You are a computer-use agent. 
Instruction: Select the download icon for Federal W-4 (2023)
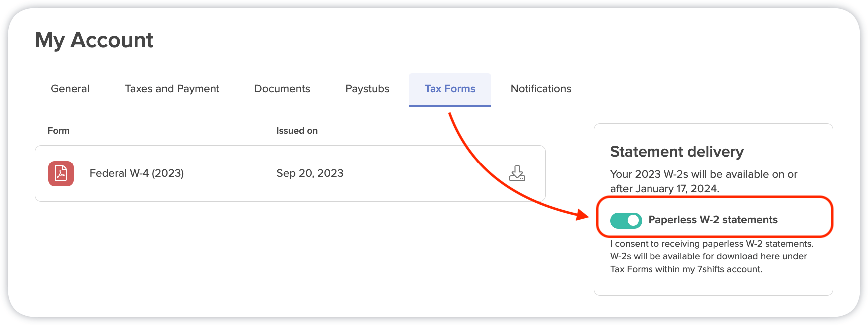[517, 174]
